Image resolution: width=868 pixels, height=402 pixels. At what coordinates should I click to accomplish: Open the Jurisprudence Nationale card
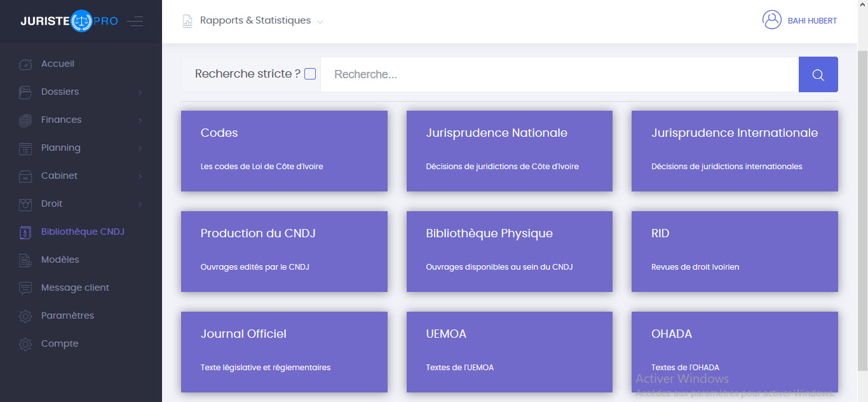point(509,151)
